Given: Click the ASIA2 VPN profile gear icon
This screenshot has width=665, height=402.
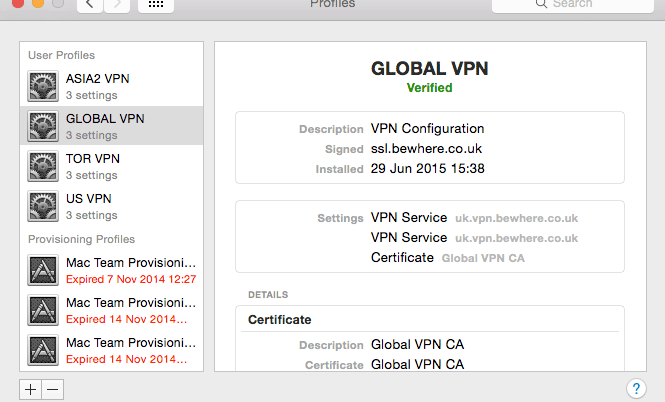Looking at the screenshot, I should pyautogui.click(x=43, y=87).
